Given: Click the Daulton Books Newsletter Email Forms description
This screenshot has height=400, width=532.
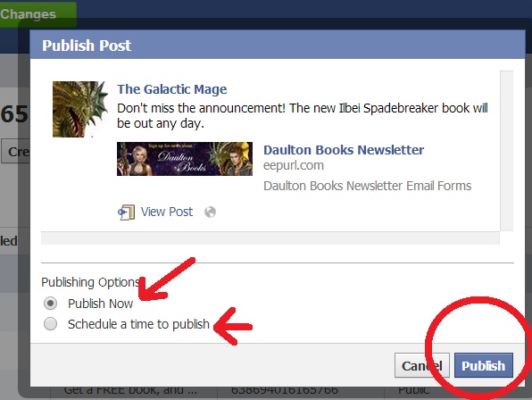Looking at the screenshot, I should (x=368, y=186).
